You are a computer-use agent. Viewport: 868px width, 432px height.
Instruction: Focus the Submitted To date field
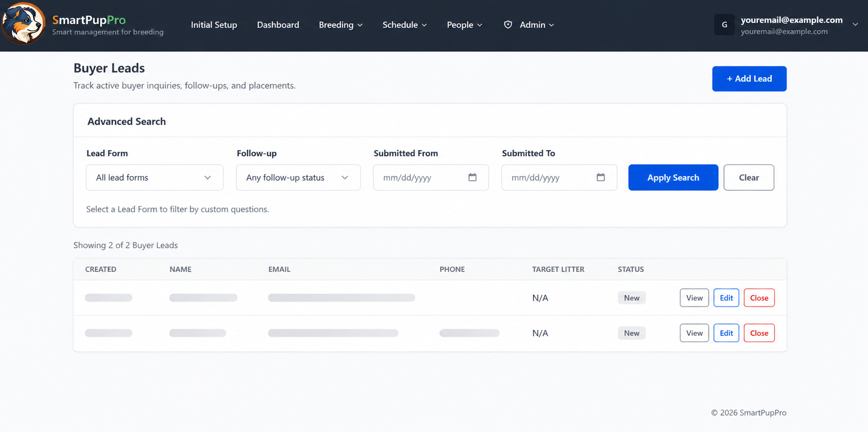[559, 178]
